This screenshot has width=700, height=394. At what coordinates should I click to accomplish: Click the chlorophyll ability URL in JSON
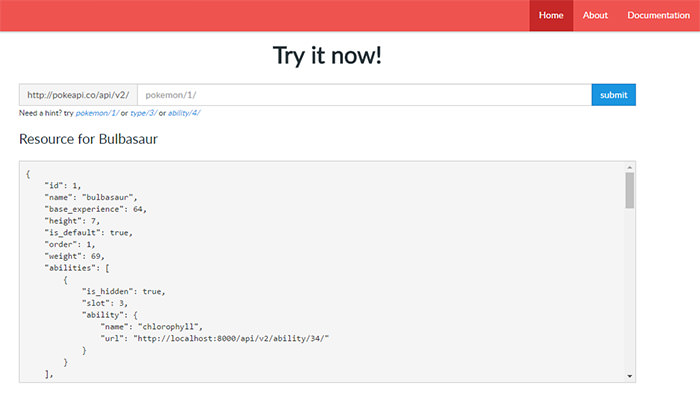click(231, 339)
